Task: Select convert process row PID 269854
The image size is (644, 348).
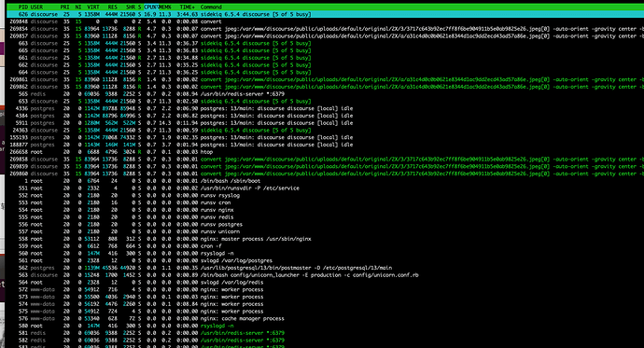Action: click(x=326, y=29)
